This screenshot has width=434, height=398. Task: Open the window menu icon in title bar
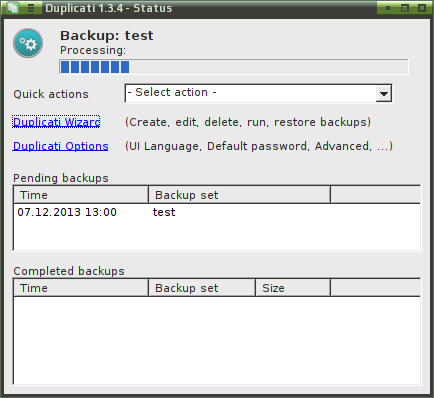[31, 8]
